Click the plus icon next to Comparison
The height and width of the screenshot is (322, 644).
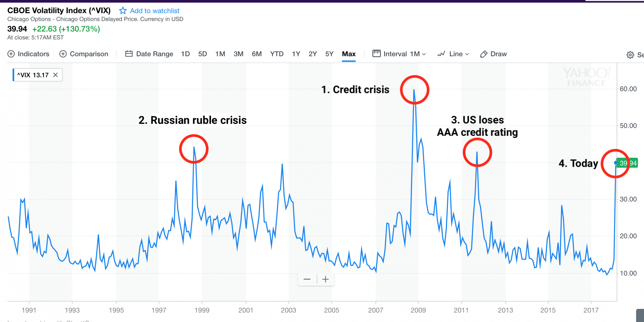(x=63, y=54)
